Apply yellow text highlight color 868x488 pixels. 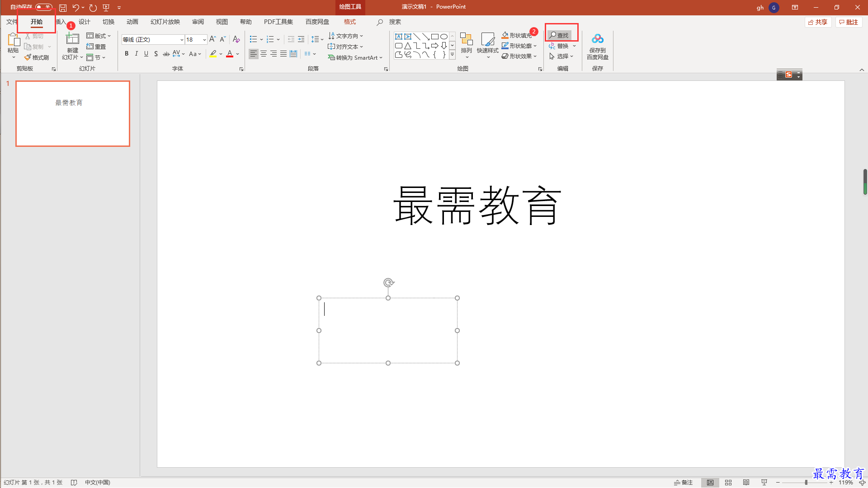213,54
